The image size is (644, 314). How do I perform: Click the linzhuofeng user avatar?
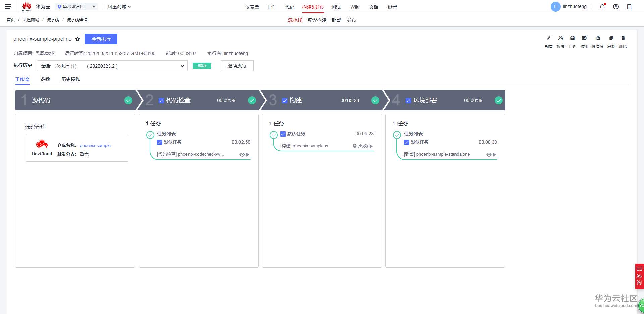click(555, 7)
